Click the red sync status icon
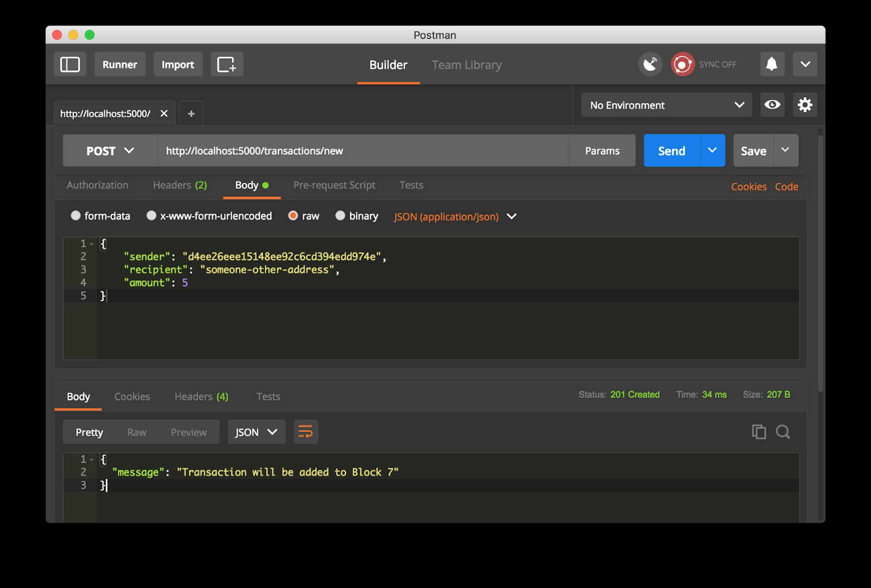This screenshot has height=588, width=871. [x=682, y=64]
